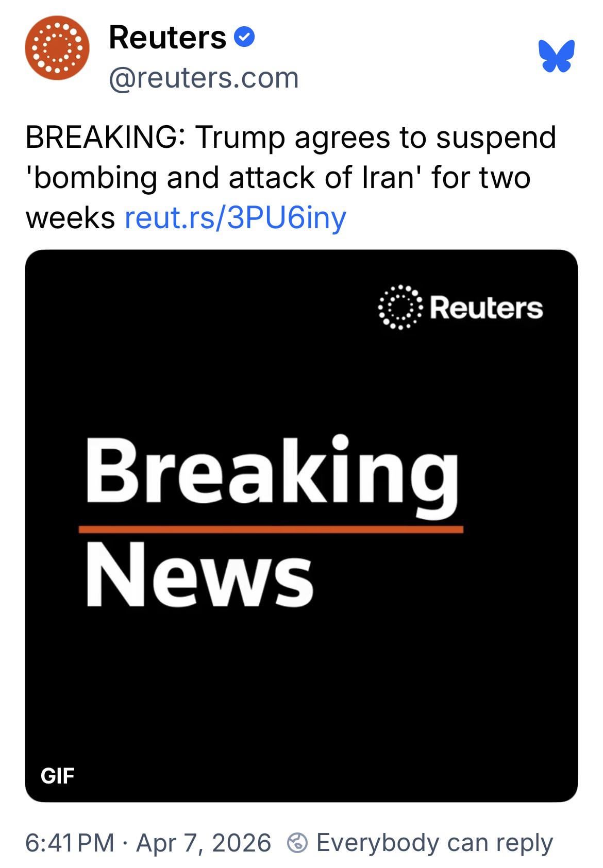Screen dimensions: 603x868
Task: Open the @reuters.com handle
Action: pos(204,78)
